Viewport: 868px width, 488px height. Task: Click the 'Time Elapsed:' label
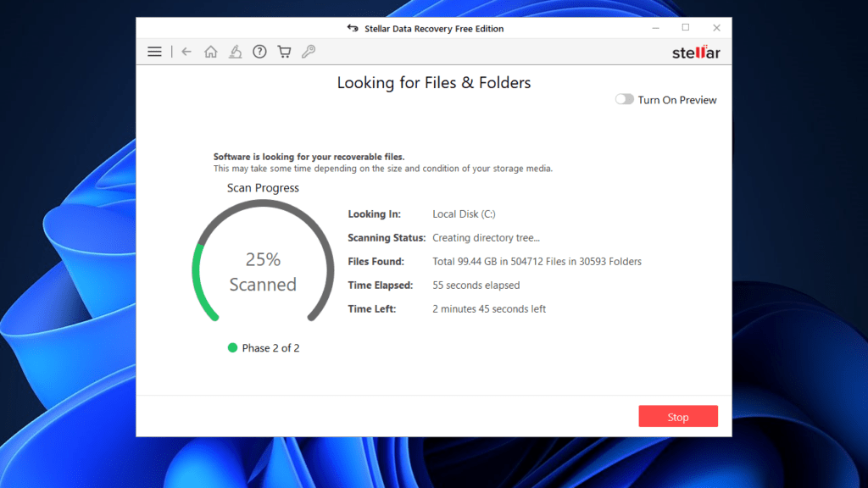click(x=381, y=286)
